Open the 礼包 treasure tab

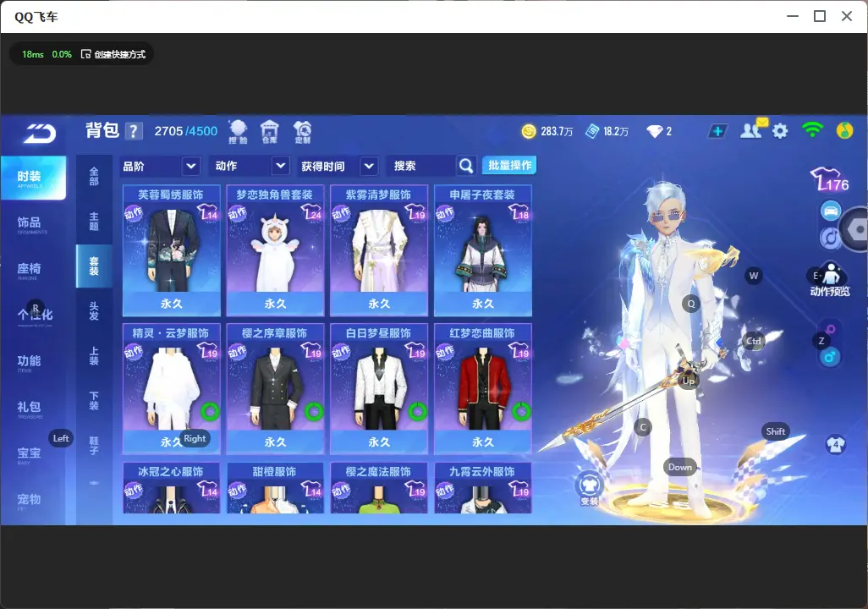click(x=30, y=408)
